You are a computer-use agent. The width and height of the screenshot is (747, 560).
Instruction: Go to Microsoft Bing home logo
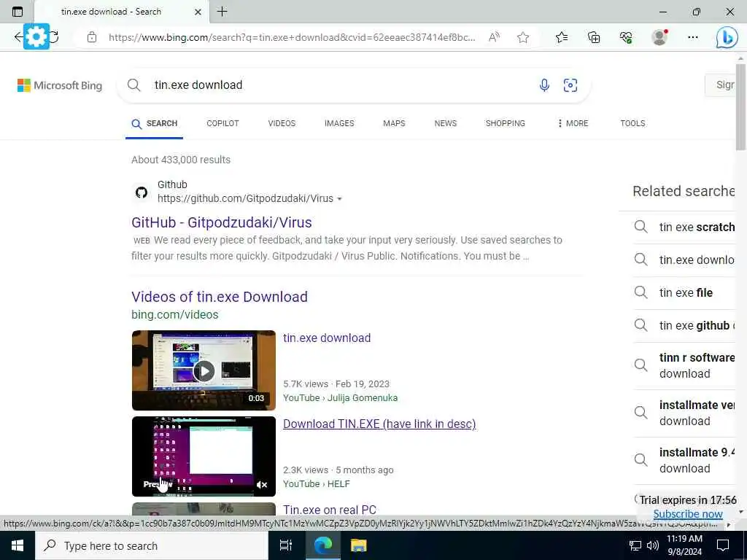[60, 85]
